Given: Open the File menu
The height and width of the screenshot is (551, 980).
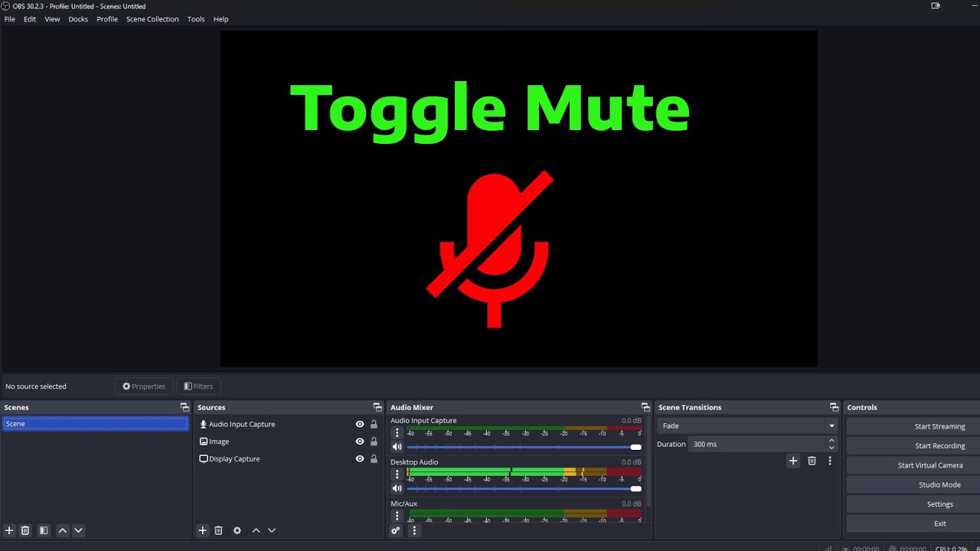Looking at the screenshot, I should tap(10, 19).
